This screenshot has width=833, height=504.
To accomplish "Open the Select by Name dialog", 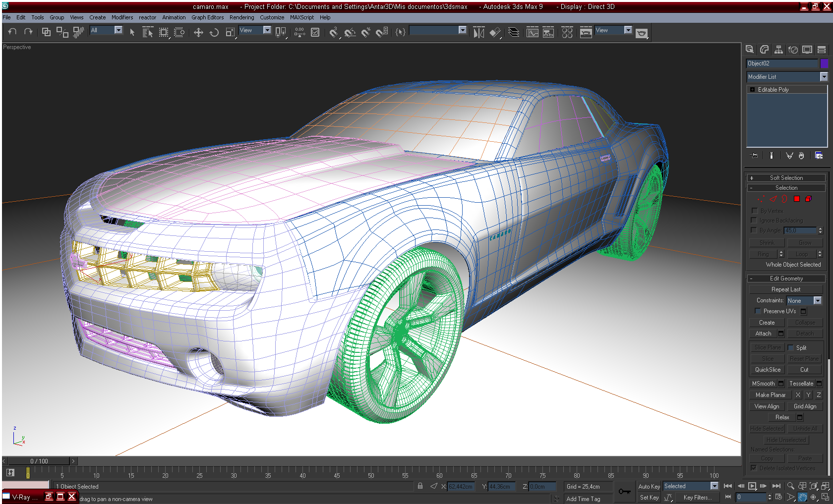I will coord(147,32).
